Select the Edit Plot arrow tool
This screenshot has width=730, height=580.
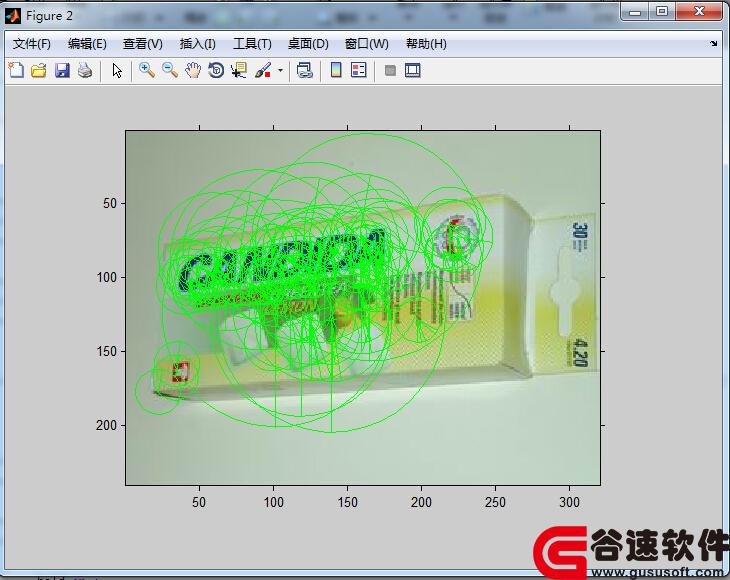117,70
